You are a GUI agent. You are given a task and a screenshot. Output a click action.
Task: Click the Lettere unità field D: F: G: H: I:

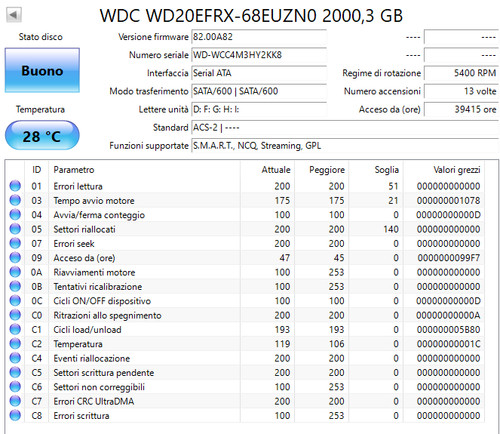[259, 109]
